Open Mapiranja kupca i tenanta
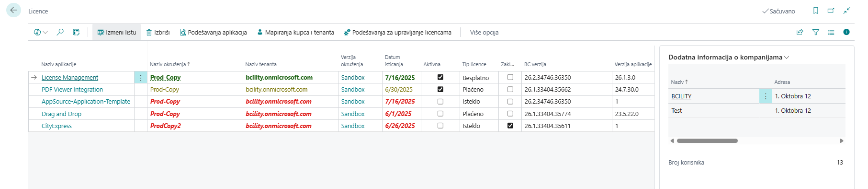The height and width of the screenshot is (189, 868). [x=295, y=32]
